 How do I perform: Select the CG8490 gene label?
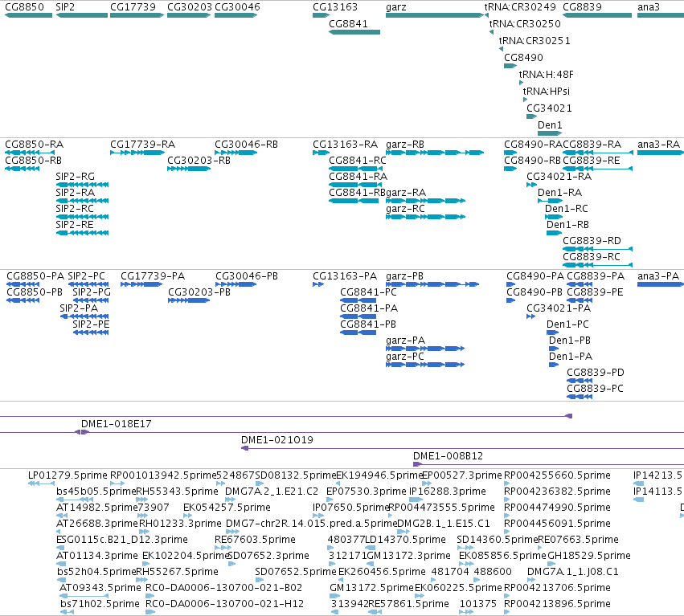point(523,58)
